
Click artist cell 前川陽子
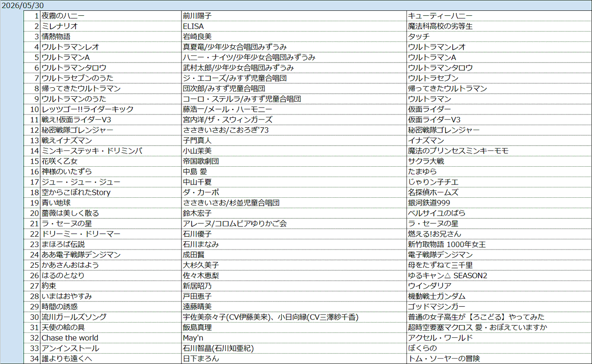tap(197, 16)
